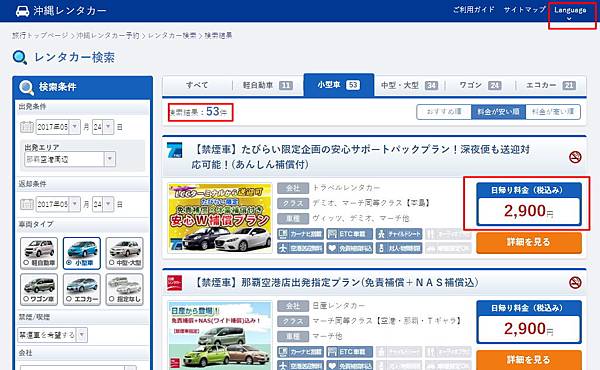This screenshot has height=370, width=600.
Task: Open ご利用ガイド link
Action: point(474,10)
